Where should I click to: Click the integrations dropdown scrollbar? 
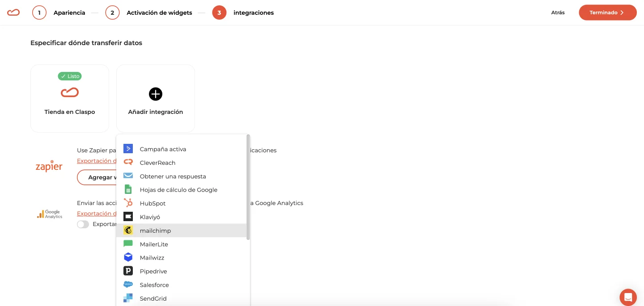[x=248, y=188]
